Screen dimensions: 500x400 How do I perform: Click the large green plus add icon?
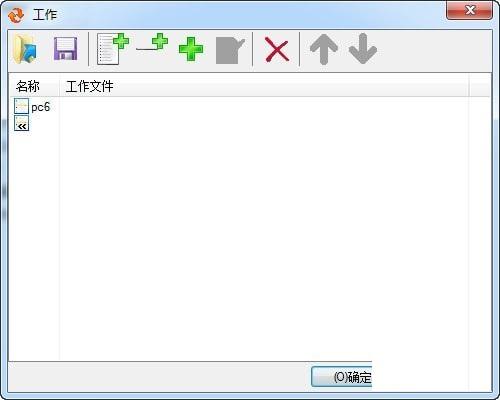point(191,49)
